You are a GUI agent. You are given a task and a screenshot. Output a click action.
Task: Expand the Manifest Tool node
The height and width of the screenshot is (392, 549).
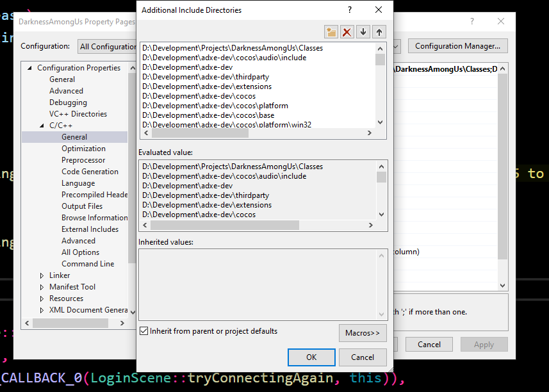[x=42, y=288]
